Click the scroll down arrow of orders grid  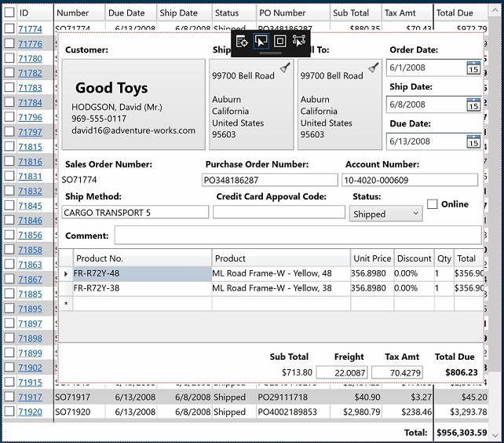point(495,435)
